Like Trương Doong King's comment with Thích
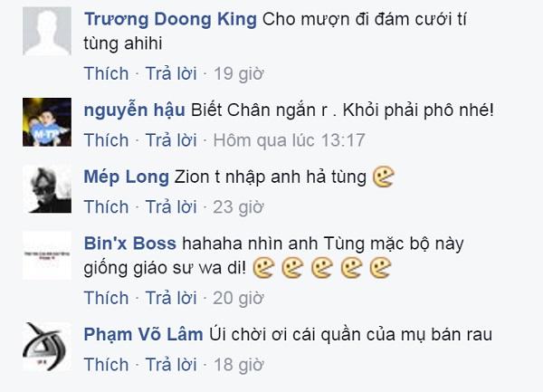The width and height of the screenshot is (543, 392). tap(106, 73)
